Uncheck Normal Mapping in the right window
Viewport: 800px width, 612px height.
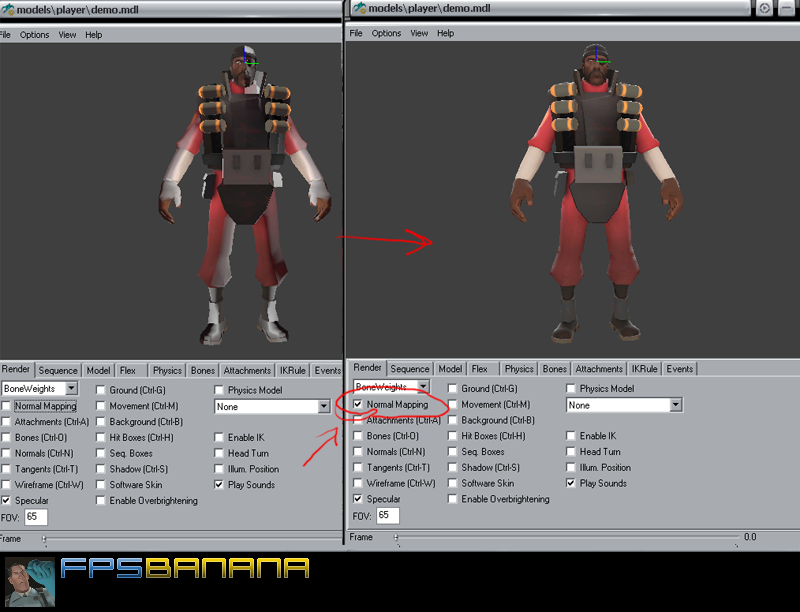358,404
